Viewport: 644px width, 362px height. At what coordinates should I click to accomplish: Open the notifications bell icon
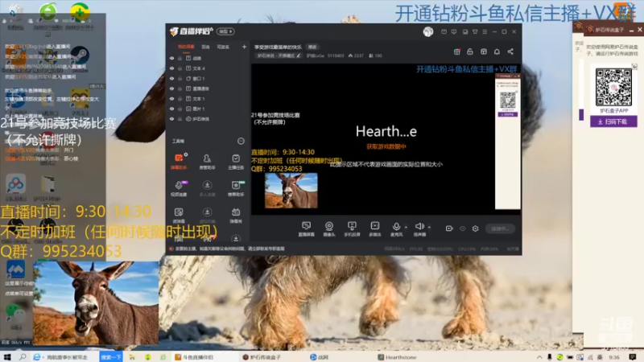click(x=497, y=51)
